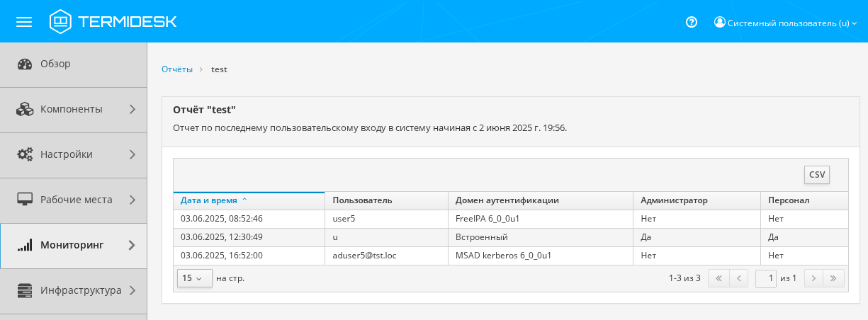Image resolution: width=868 pixels, height=320 pixels.
Task: Click the Инфраструктура server icon
Action: pos(25,290)
